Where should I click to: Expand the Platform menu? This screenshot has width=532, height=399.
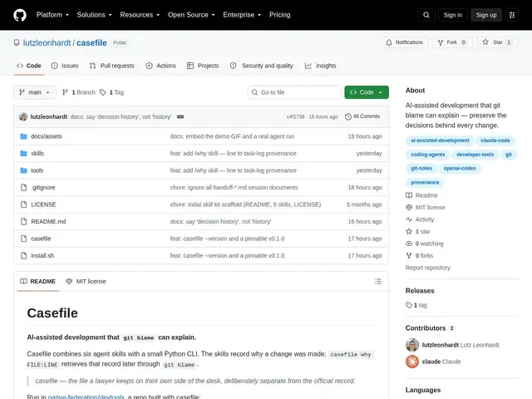pyautogui.click(x=52, y=15)
